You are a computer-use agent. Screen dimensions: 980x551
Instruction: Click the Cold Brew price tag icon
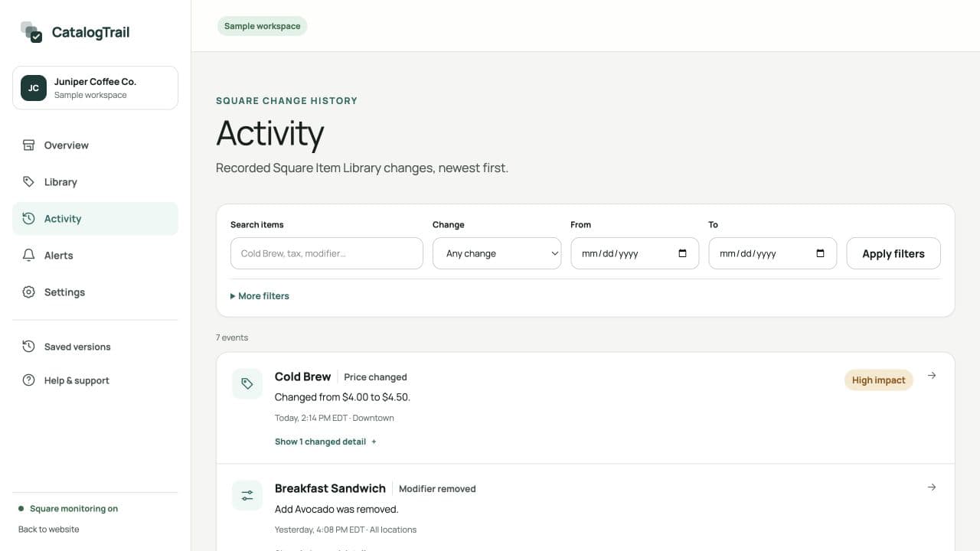click(247, 384)
